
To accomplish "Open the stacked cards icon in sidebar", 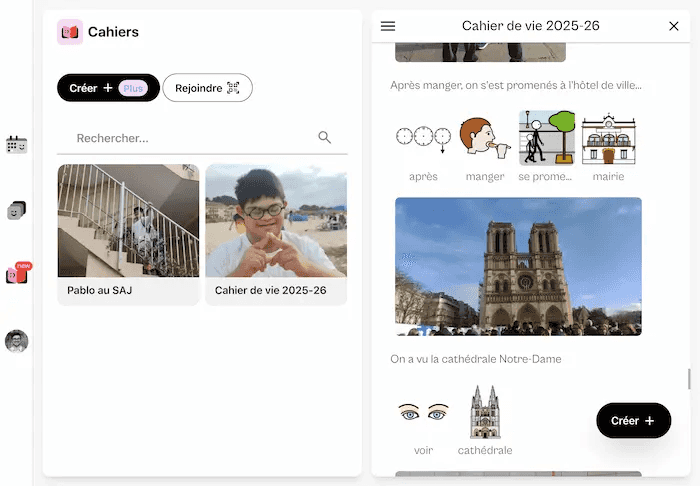I will click(x=16, y=210).
